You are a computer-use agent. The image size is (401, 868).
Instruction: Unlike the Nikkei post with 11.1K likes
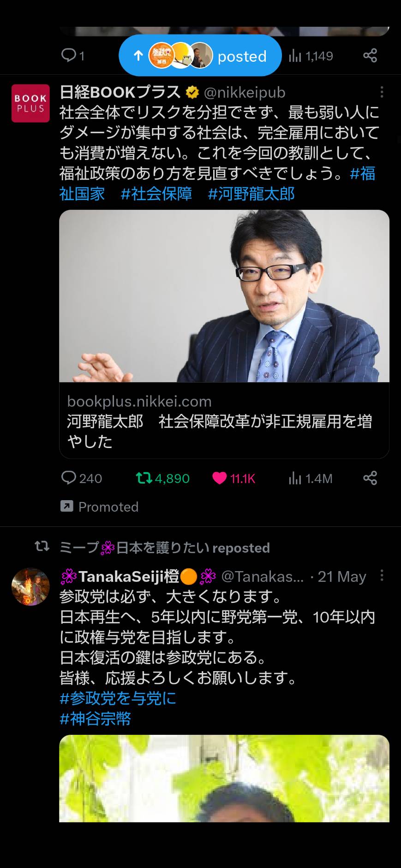(x=233, y=478)
